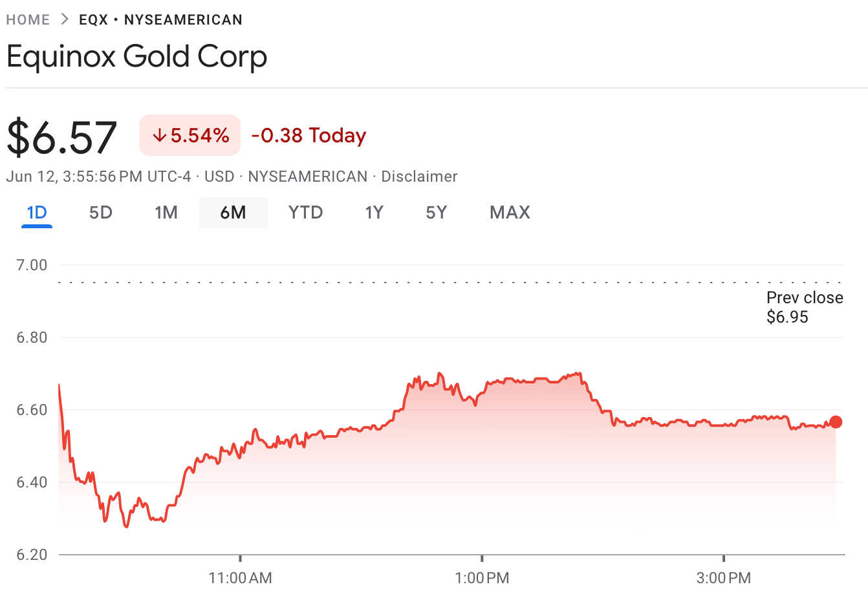Select the 1M time range tab
The height and width of the screenshot is (600, 868).
(x=166, y=213)
